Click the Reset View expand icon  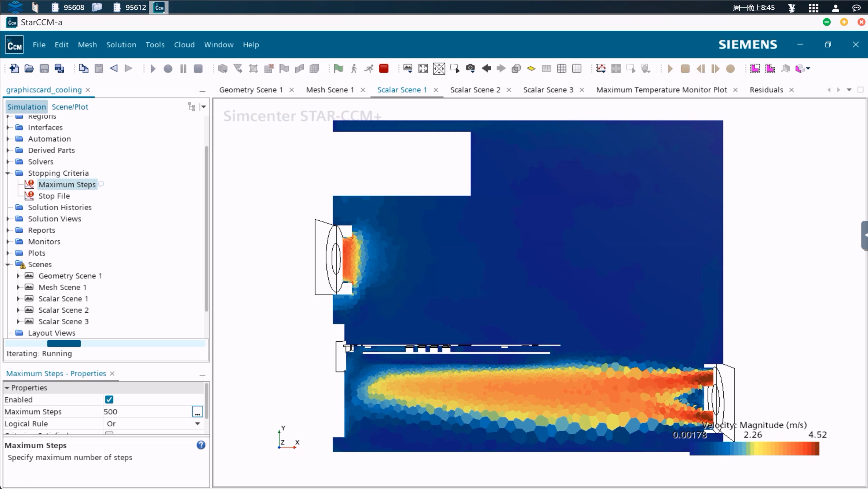click(x=423, y=68)
